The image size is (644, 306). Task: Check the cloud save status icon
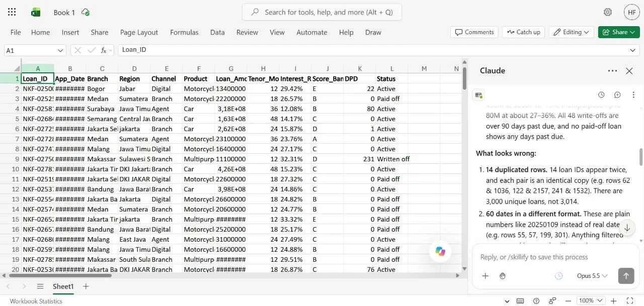(x=86, y=12)
